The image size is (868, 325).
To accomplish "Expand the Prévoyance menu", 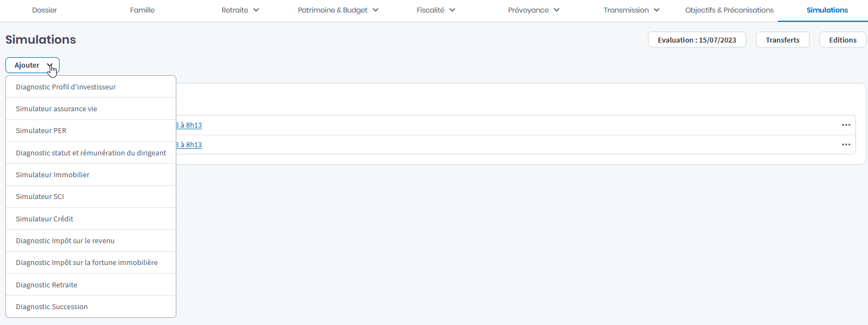I will coord(533,10).
